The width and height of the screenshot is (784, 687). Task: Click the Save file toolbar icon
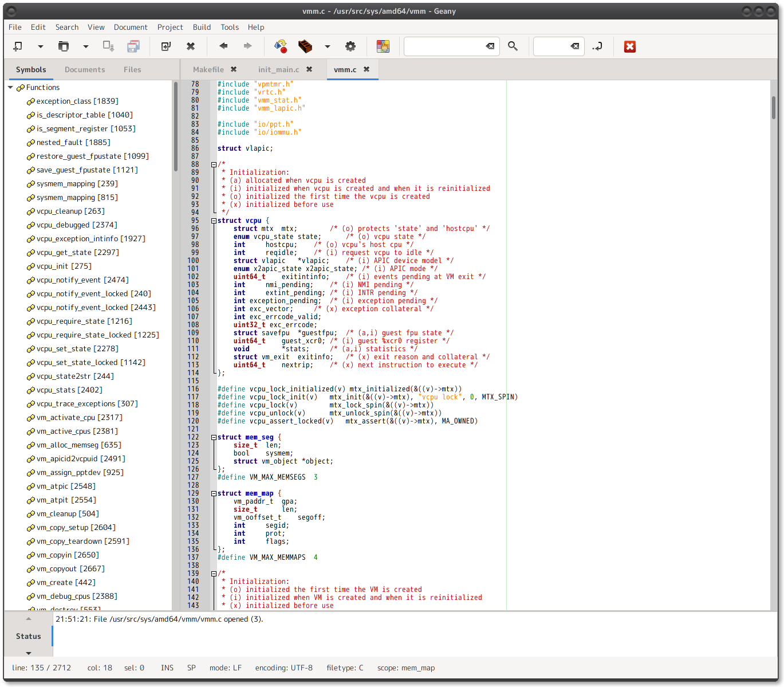point(108,46)
